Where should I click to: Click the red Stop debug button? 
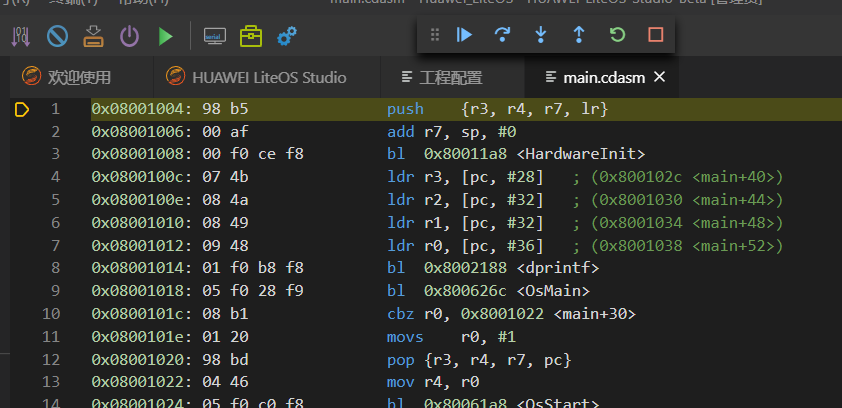click(x=656, y=35)
